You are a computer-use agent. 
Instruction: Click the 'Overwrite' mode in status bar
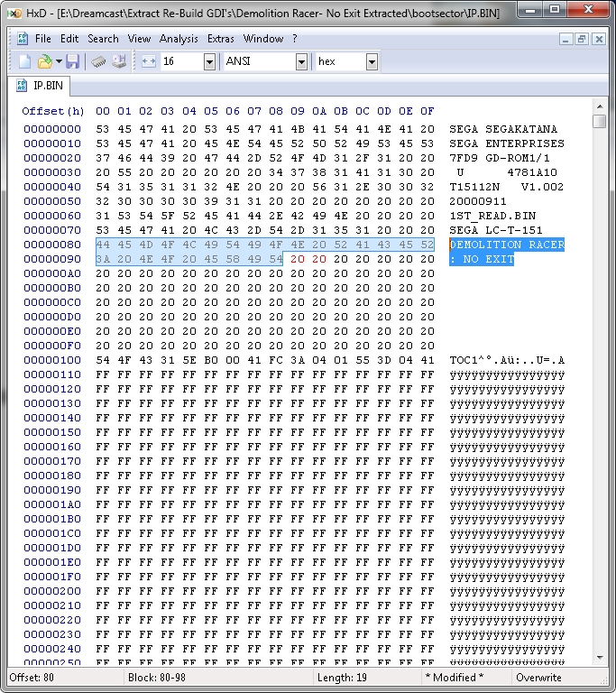click(x=538, y=678)
